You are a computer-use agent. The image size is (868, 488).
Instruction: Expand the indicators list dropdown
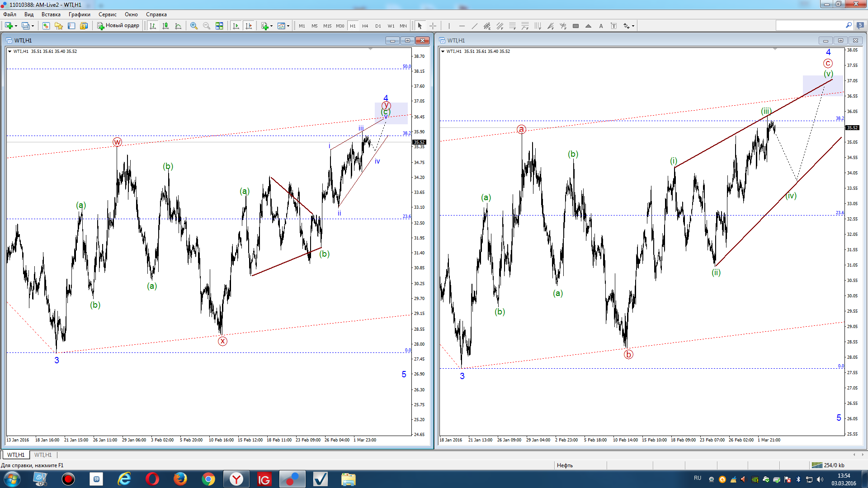coord(271,26)
